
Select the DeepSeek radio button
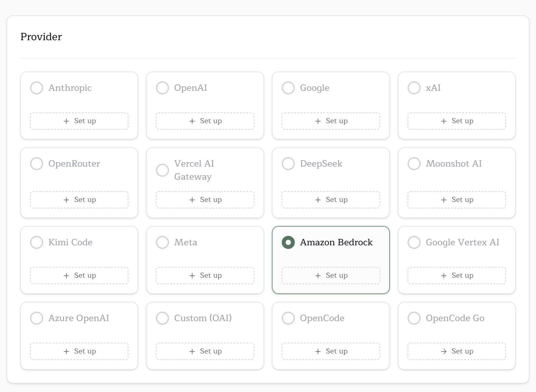[288, 164]
